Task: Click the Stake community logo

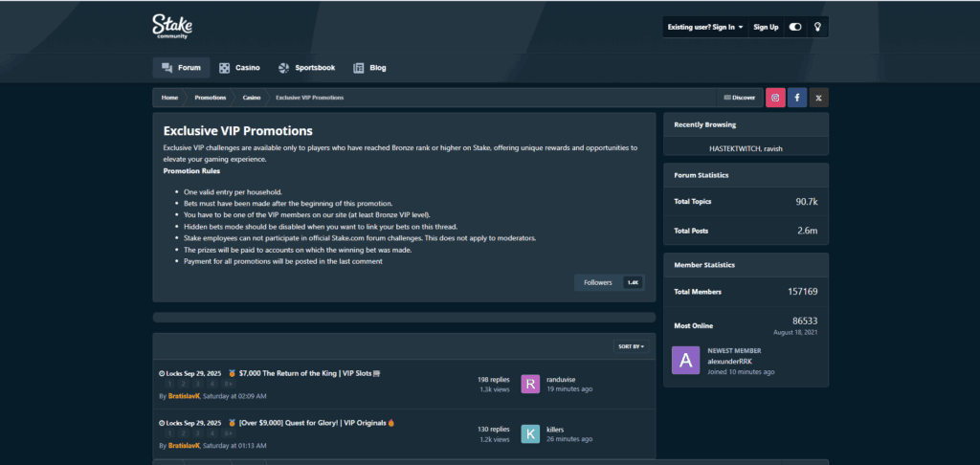Action: click(172, 27)
